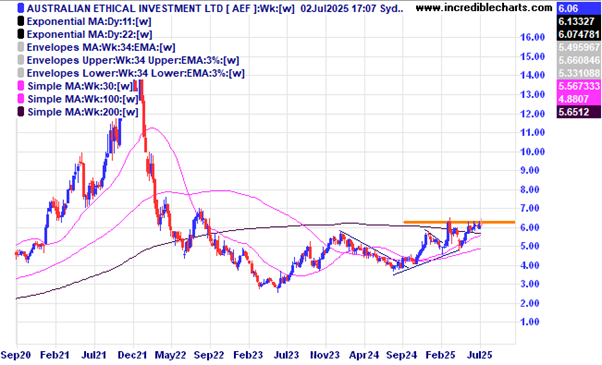Select the Exponential MA:Dy:11:[w] legend label
The image size is (602, 365).
(89, 21)
